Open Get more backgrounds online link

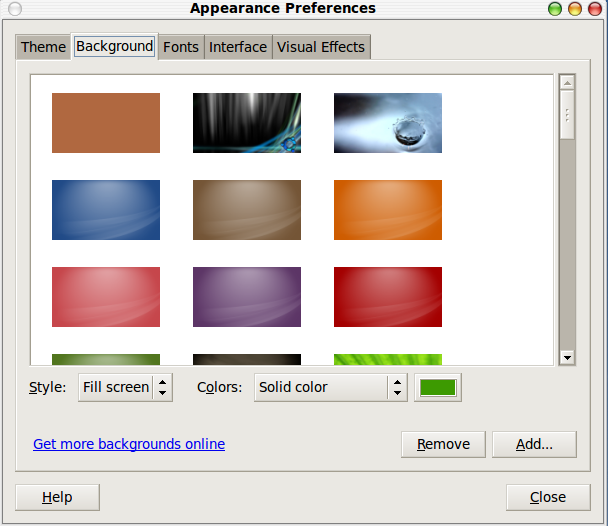(129, 444)
